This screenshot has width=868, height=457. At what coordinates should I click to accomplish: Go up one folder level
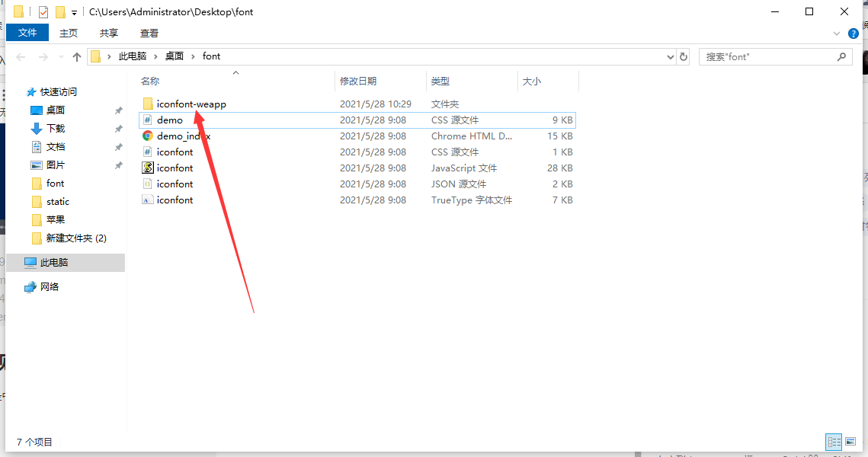coord(76,56)
